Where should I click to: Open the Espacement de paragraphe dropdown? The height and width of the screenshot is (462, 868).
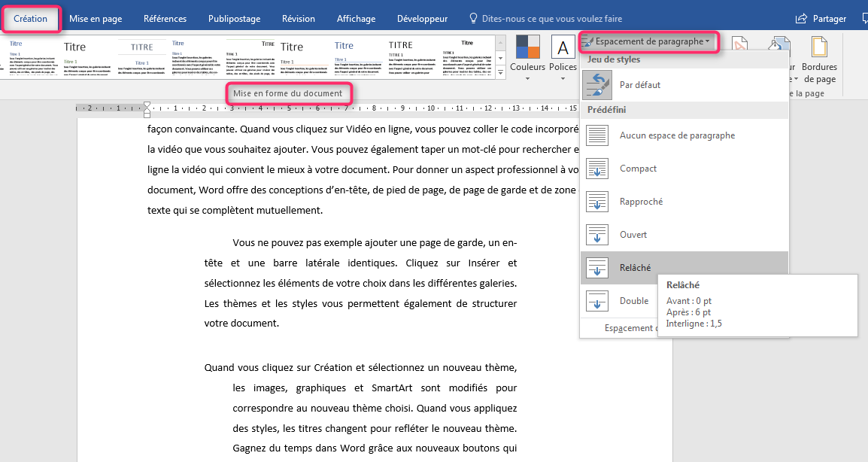pos(648,42)
